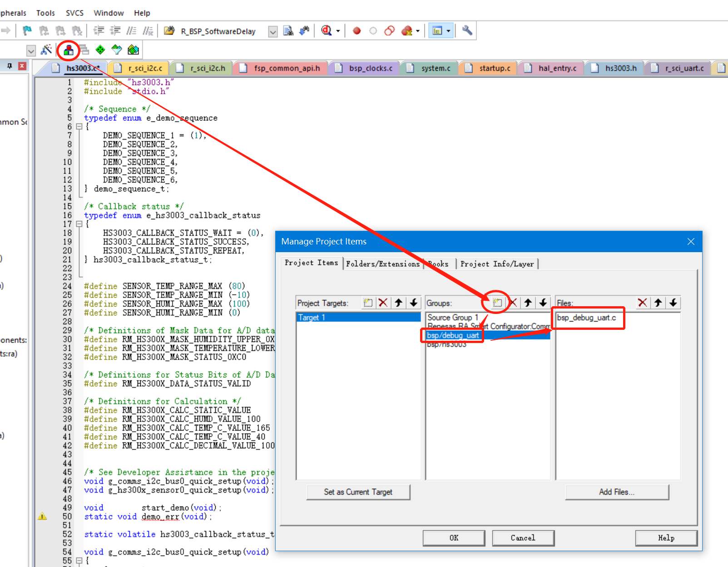
Task: Click the Find document search icon
Action: 288,30
